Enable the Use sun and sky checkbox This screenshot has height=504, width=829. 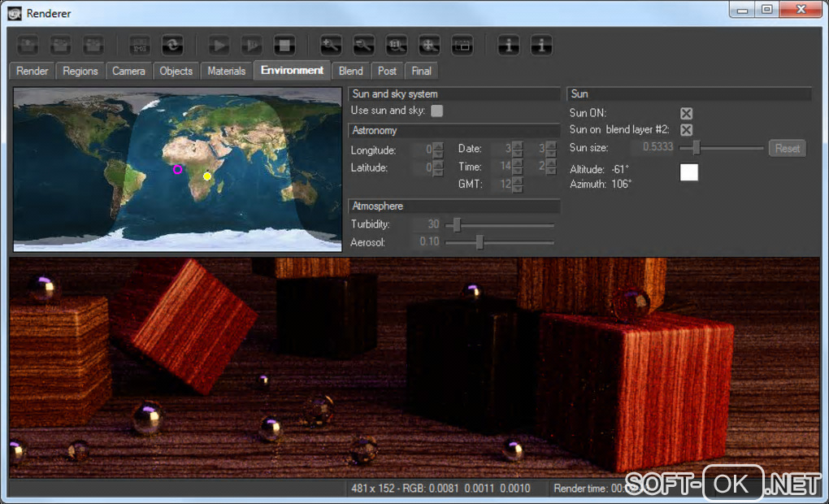[437, 111]
